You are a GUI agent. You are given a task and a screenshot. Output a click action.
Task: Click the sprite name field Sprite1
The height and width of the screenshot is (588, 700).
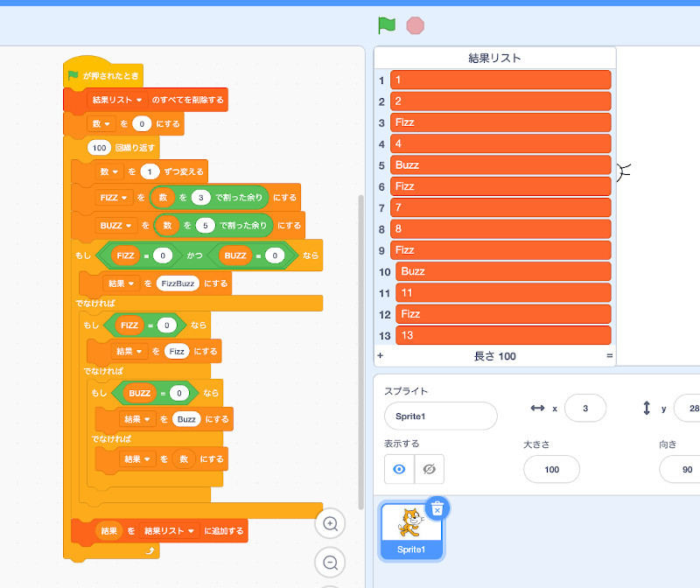(440, 416)
